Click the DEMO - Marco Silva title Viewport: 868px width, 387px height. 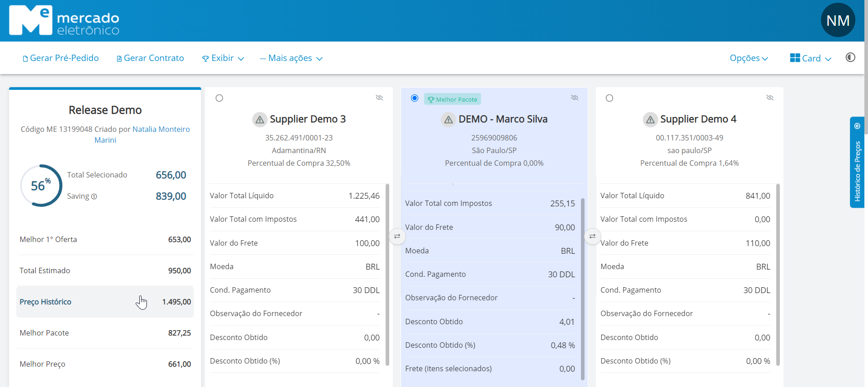[x=503, y=119]
